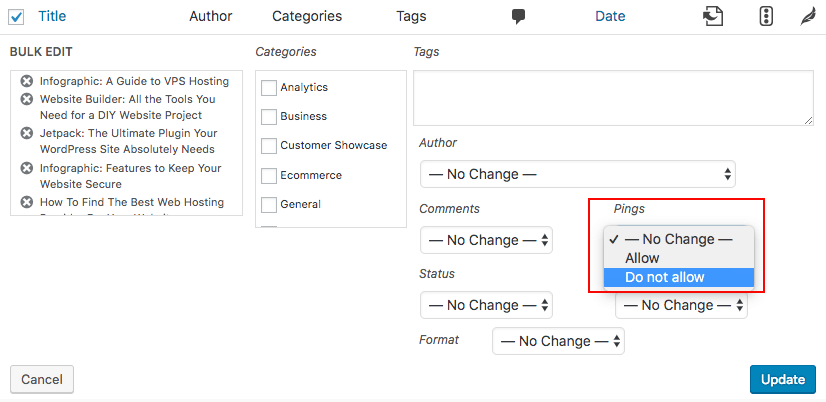Click the Categories column header
This screenshot has height=402, width=826.
tap(307, 16)
